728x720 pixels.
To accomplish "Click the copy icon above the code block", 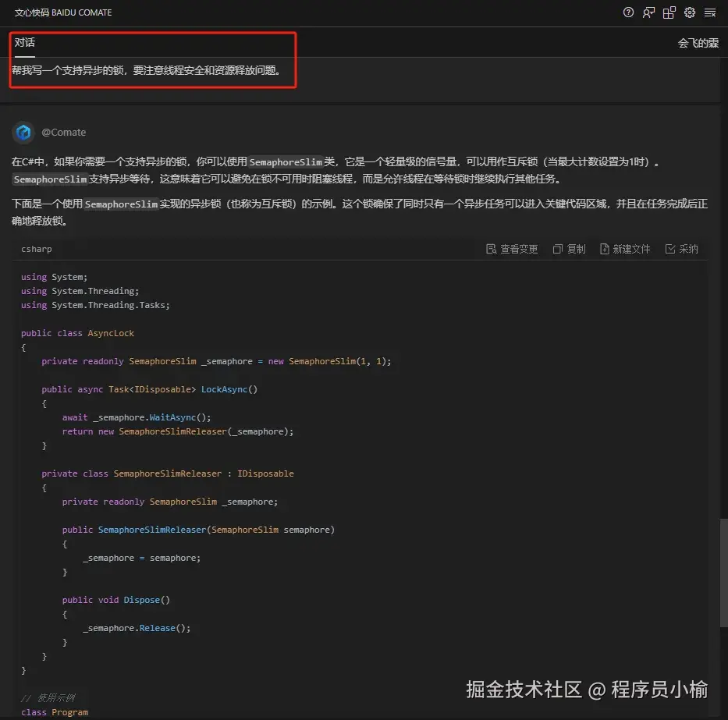I will [557, 248].
